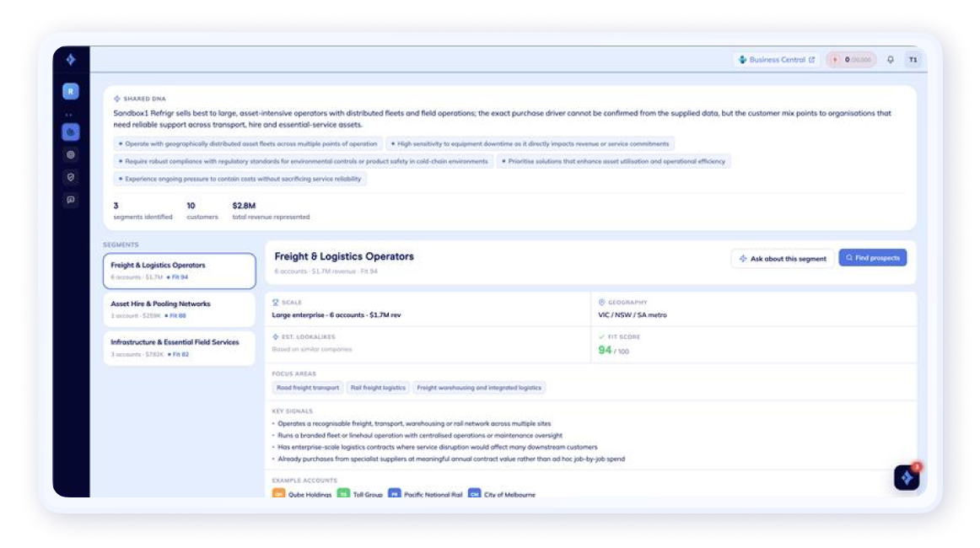Select Freight & Logistics Operators segment
The image size is (980, 548).
(180, 271)
